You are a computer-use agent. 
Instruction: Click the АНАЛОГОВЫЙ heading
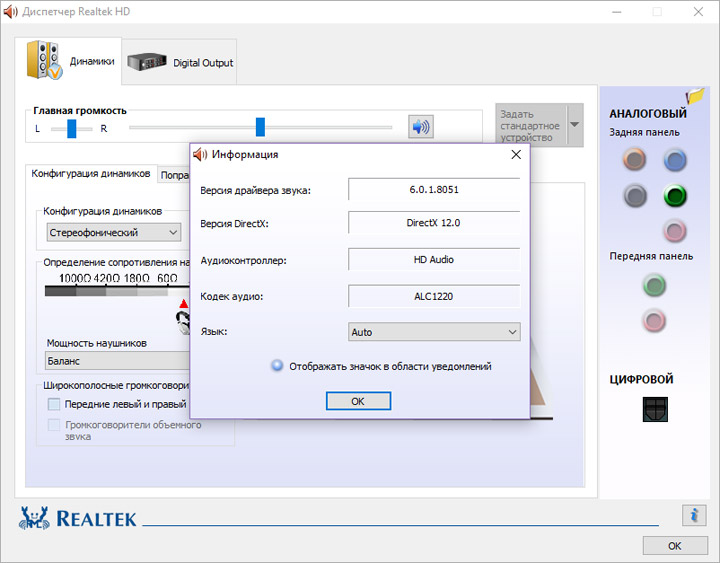point(648,113)
